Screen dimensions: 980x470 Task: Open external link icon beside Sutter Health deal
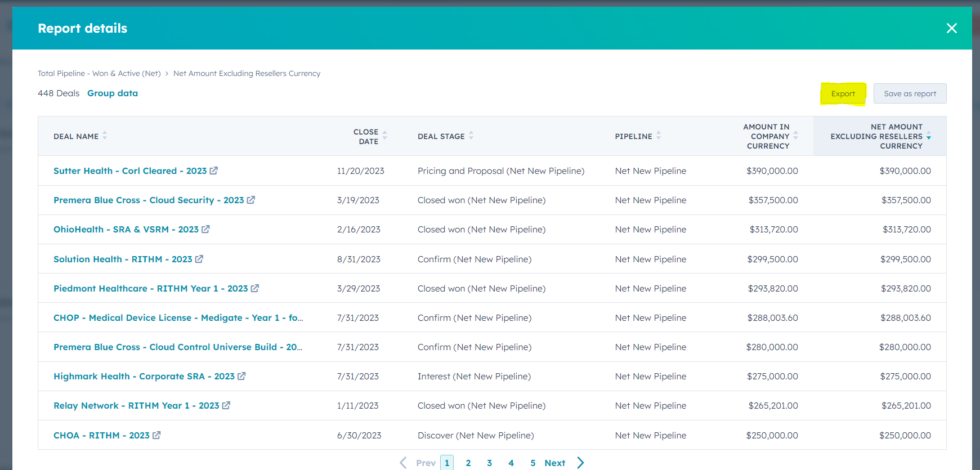tap(214, 171)
